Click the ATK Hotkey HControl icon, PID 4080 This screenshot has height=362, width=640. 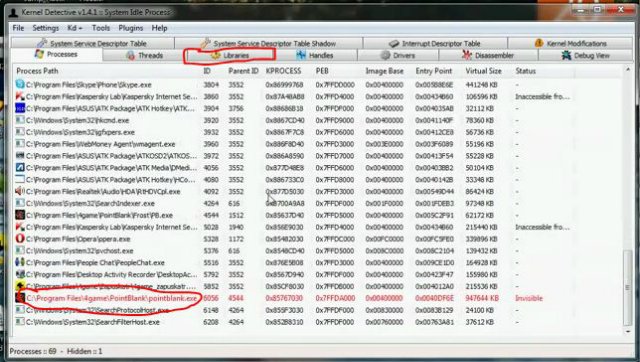point(20,179)
